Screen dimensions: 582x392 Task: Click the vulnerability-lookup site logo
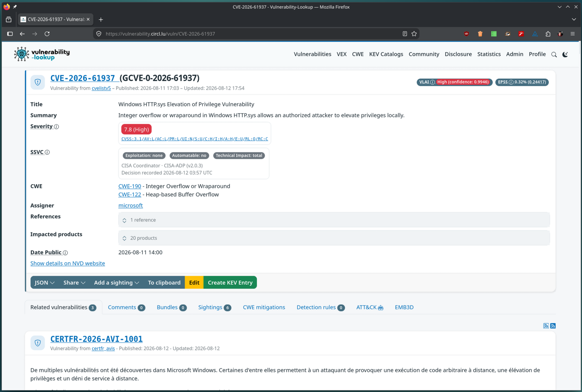tap(42, 54)
